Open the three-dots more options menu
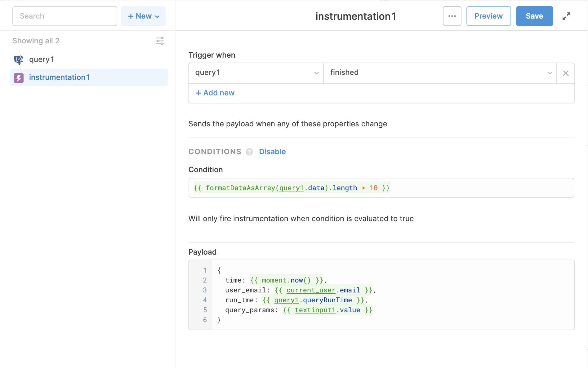The image size is (588, 368). tap(452, 16)
